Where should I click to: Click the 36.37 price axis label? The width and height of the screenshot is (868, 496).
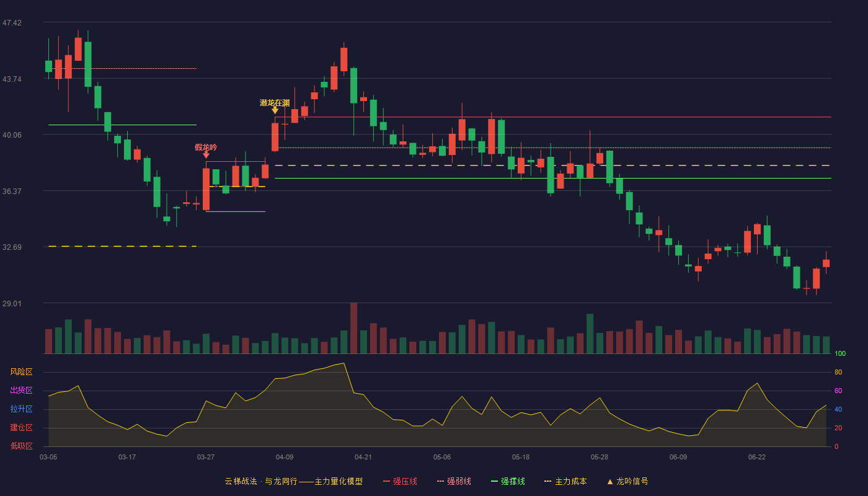(x=12, y=191)
